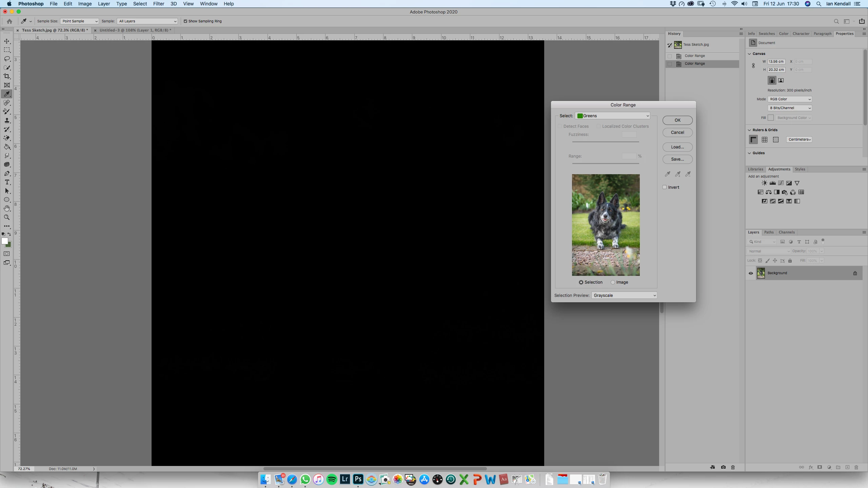
Task: Select the Horizontal Type tool
Action: coord(7,182)
